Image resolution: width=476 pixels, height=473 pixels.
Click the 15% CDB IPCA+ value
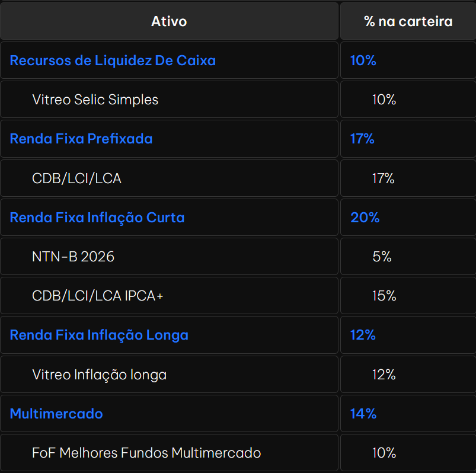coord(384,296)
